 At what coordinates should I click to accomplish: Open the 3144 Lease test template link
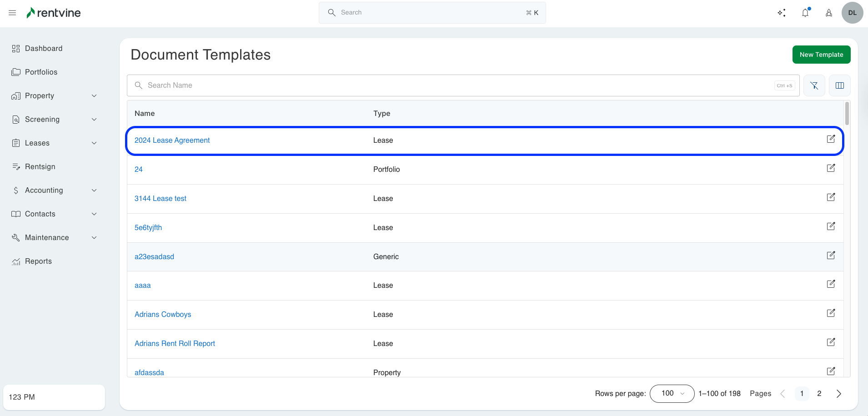tap(161, 199)
